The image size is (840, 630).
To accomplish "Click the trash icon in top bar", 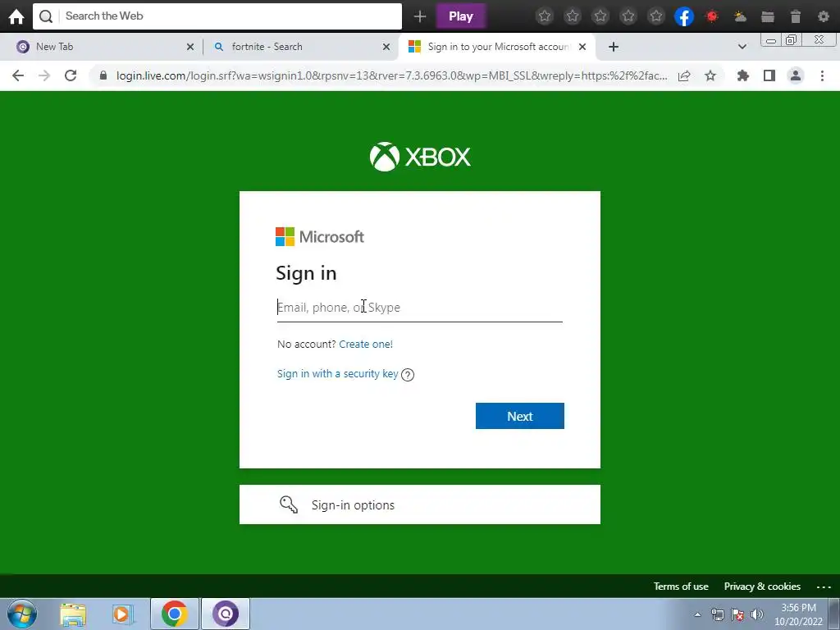I will click(x=796, y=16).
